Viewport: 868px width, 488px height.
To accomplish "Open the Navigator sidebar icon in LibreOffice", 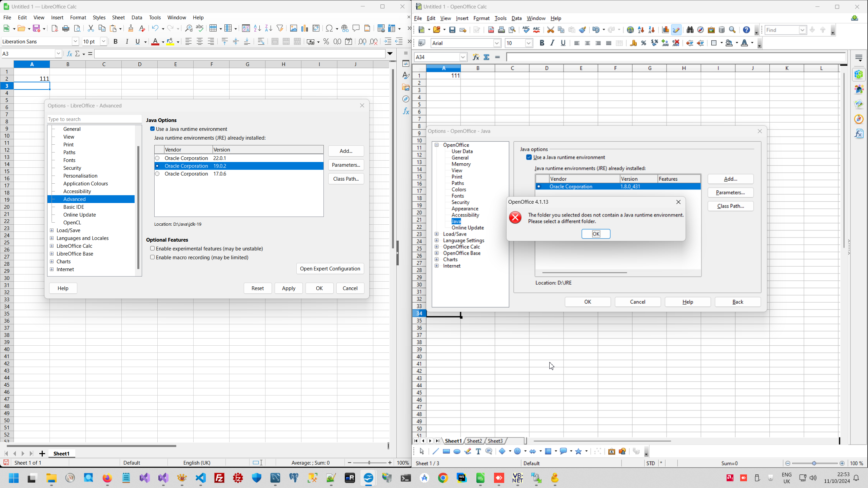I will [406, 99].
